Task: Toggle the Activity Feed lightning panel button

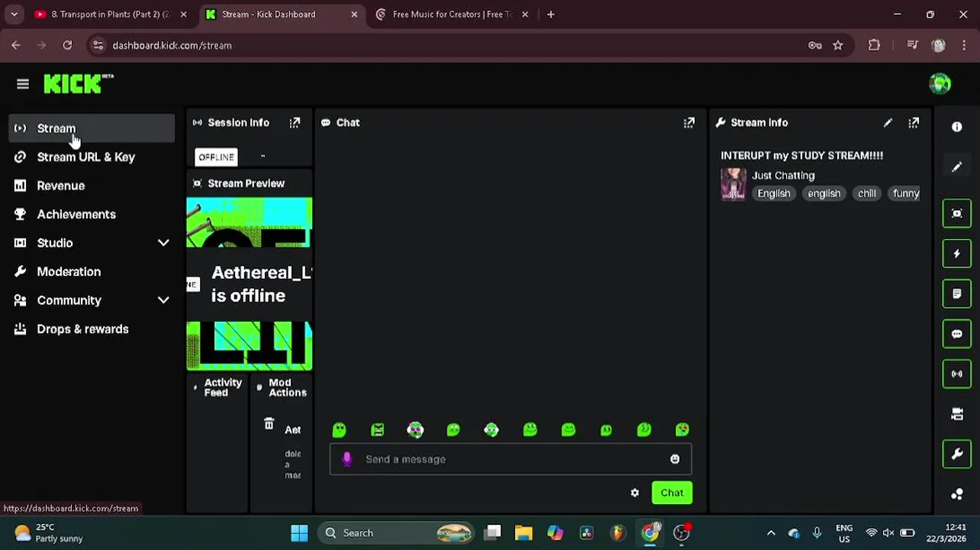Action: tap(957, 254)
